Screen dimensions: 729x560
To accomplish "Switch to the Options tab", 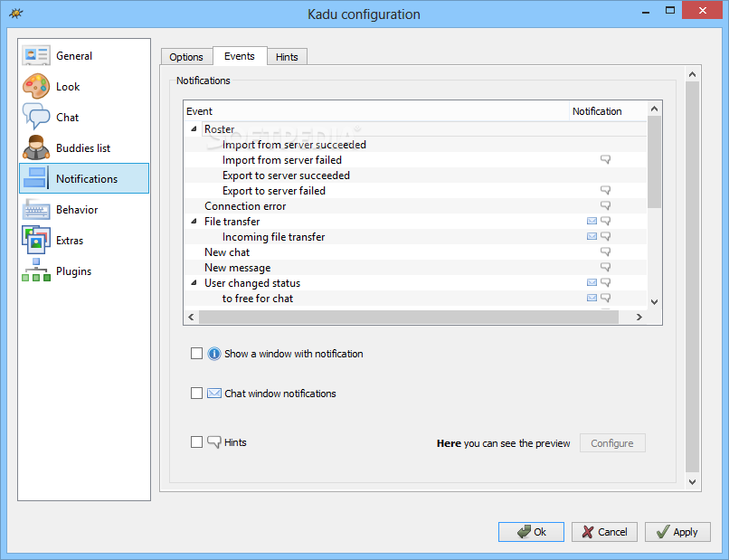I will pos(186,57).
